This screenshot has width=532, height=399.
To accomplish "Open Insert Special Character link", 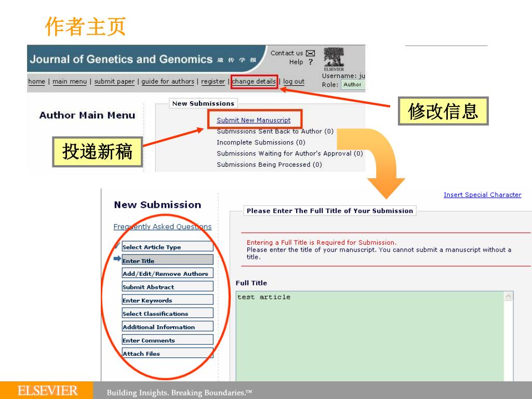I will [483, 195].
